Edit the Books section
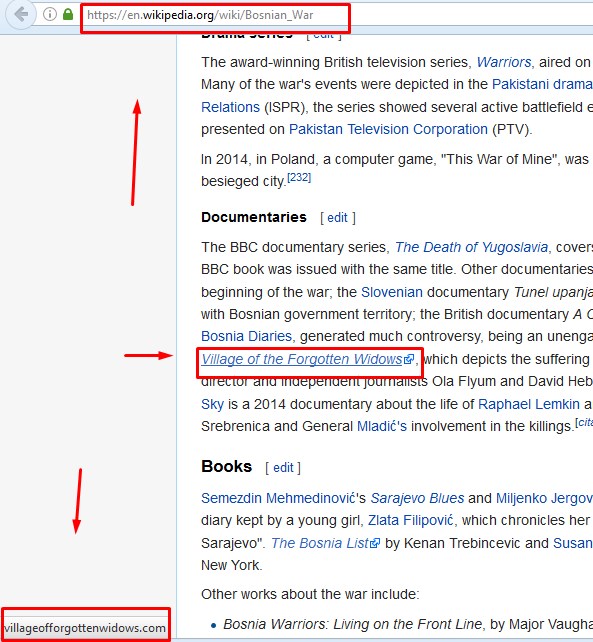593x642 pixels. (283, 468)
